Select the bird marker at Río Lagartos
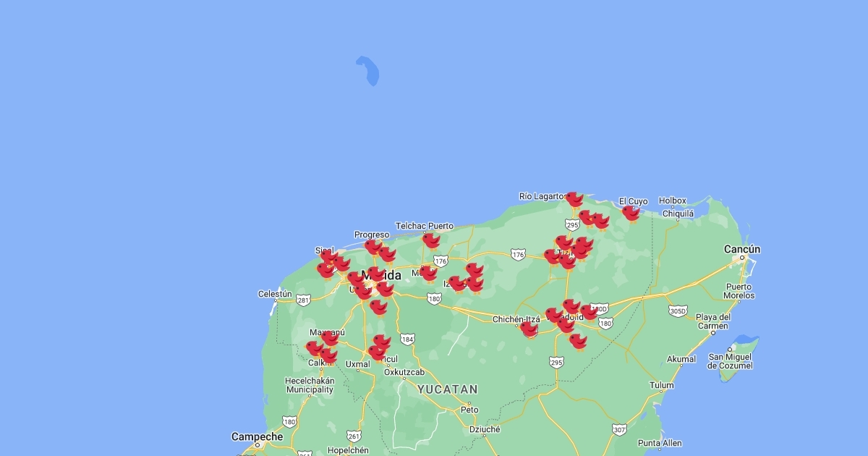Screen dimensions: 868x456 coord(574,199)
